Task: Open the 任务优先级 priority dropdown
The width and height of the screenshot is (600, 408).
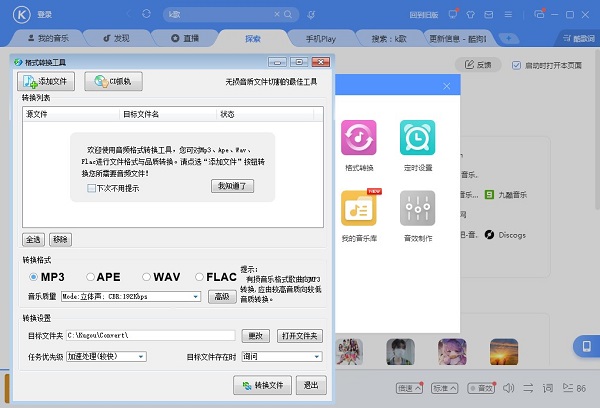Action: coord(141,356)
